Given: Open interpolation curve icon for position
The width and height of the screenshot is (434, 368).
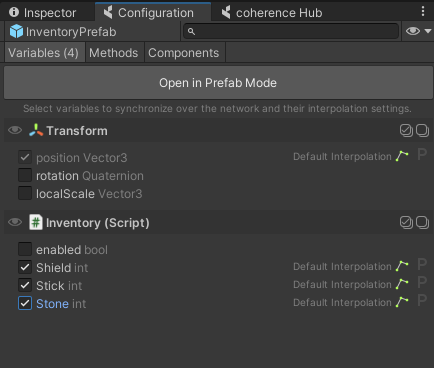Looking at the screenshot, I should click(x=402, y=156).
